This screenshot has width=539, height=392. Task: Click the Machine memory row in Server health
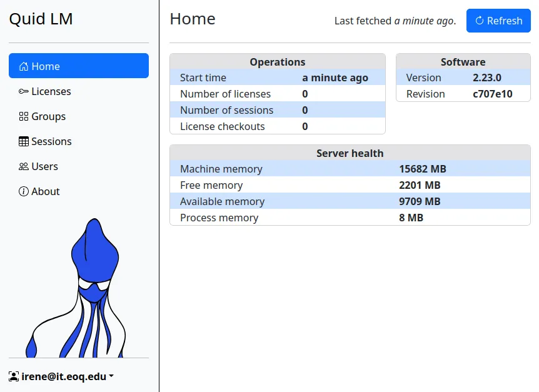click(350, 168)
